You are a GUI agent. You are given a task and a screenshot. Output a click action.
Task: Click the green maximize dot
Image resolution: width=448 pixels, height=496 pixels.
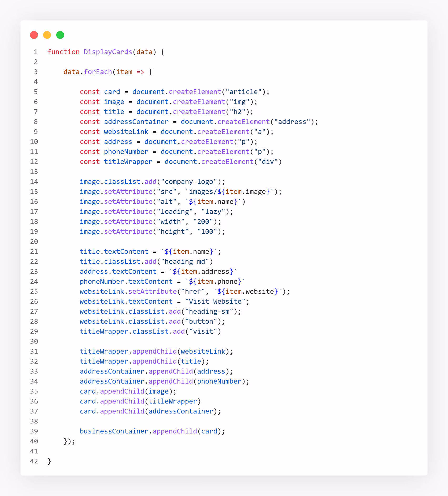60,35
